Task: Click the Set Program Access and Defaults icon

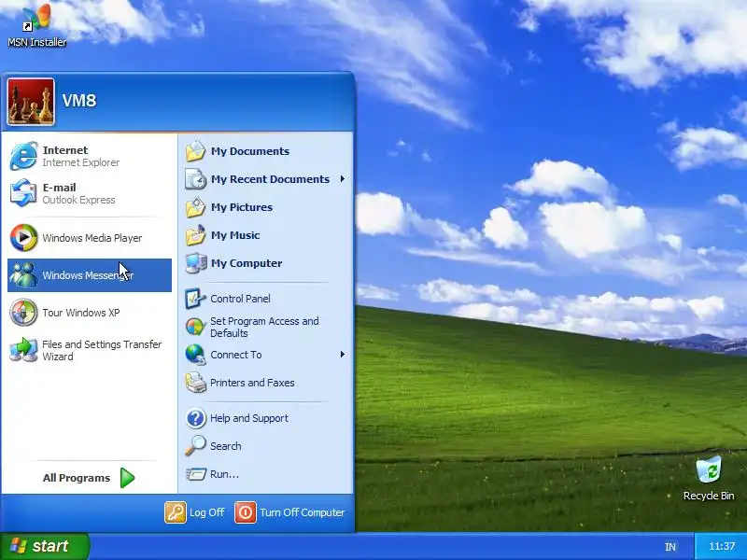Action: [x=195, y=327]
